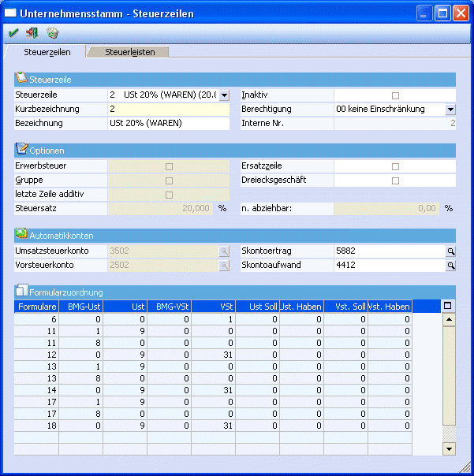The height and width of the screenshot is (476, 474).
Task: Switch to the Steuerleisten tab
Action: click(x=130, y=52)
